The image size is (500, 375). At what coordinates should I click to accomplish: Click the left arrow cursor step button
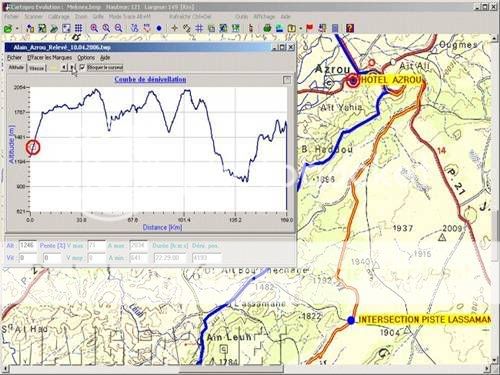pos(64,68)
